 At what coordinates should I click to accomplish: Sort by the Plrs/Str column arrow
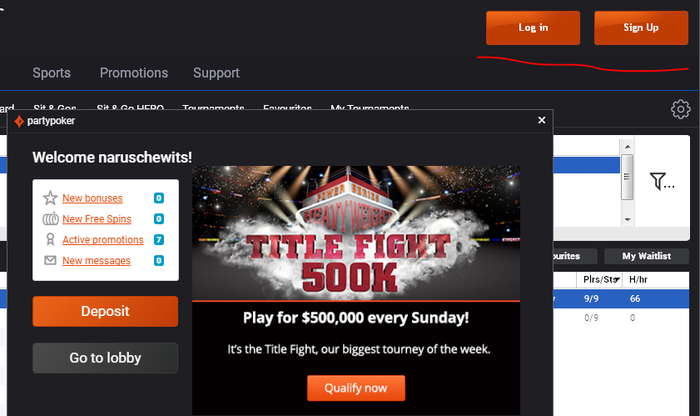617,280
